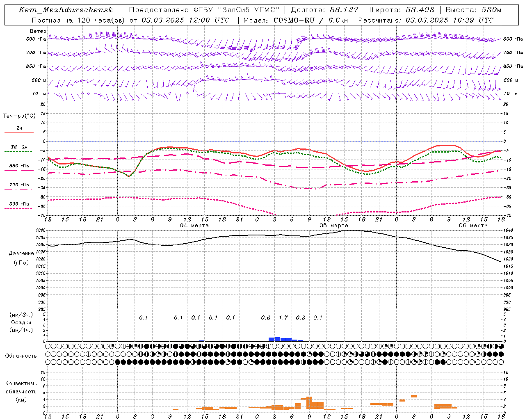525x420 pixels.
Task: Click the Облачность cloud cover label
Action: click(x=21, y=356)
